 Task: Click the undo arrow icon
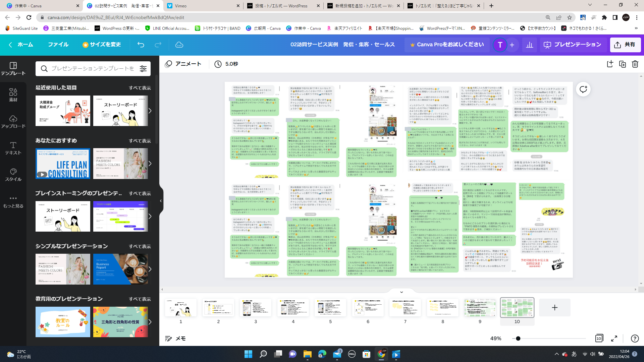[141, 45]
